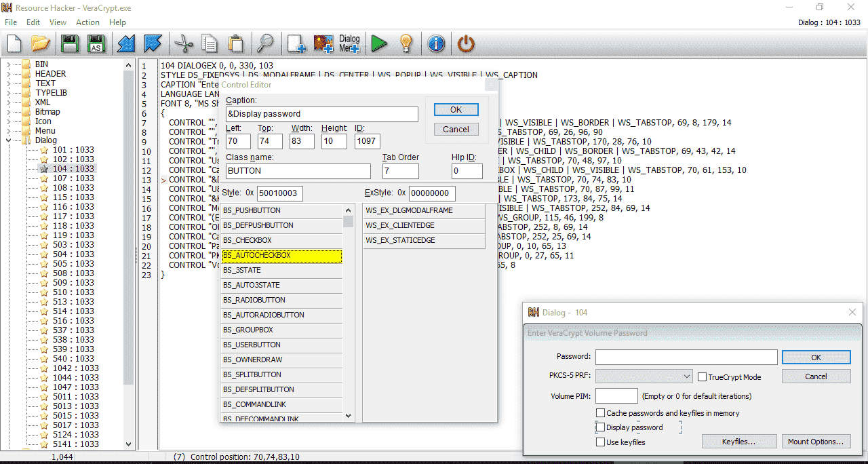Enable the Use keyfiles checkbox
Screen dimensions: 868x464
600,442
